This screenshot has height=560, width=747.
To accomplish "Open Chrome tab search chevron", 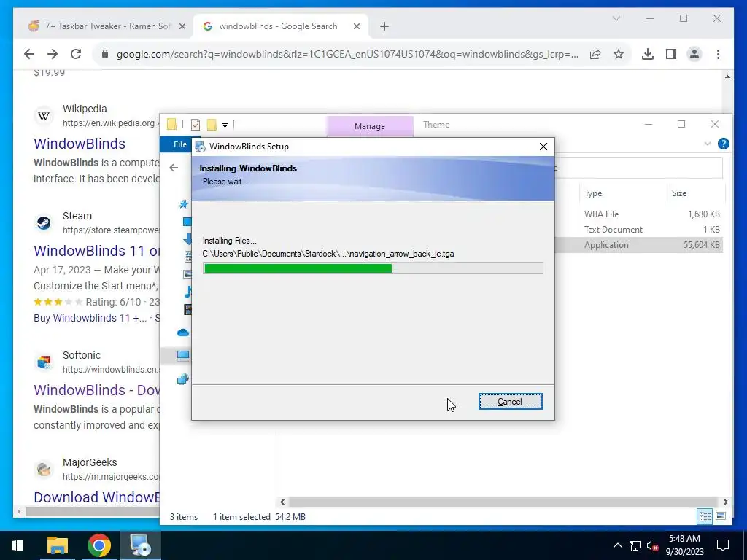I will [x=616, y=18].
